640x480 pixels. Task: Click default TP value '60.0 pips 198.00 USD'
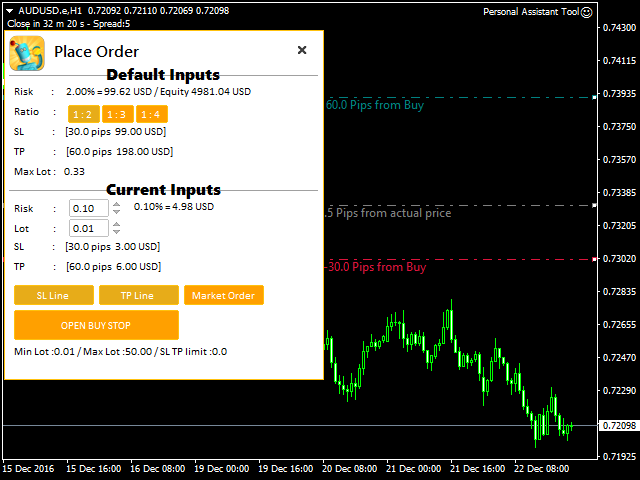120,152
